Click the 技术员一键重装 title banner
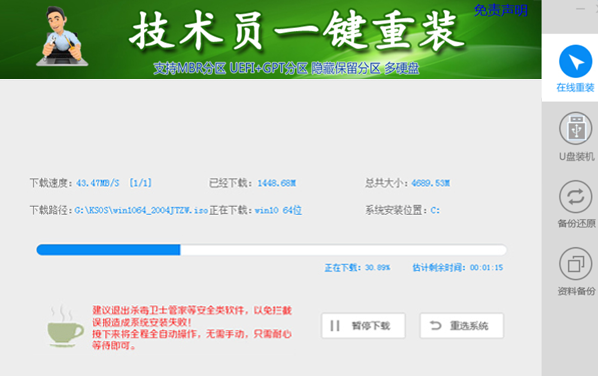The height and width of the screenshot is (376, 598). 297,31
